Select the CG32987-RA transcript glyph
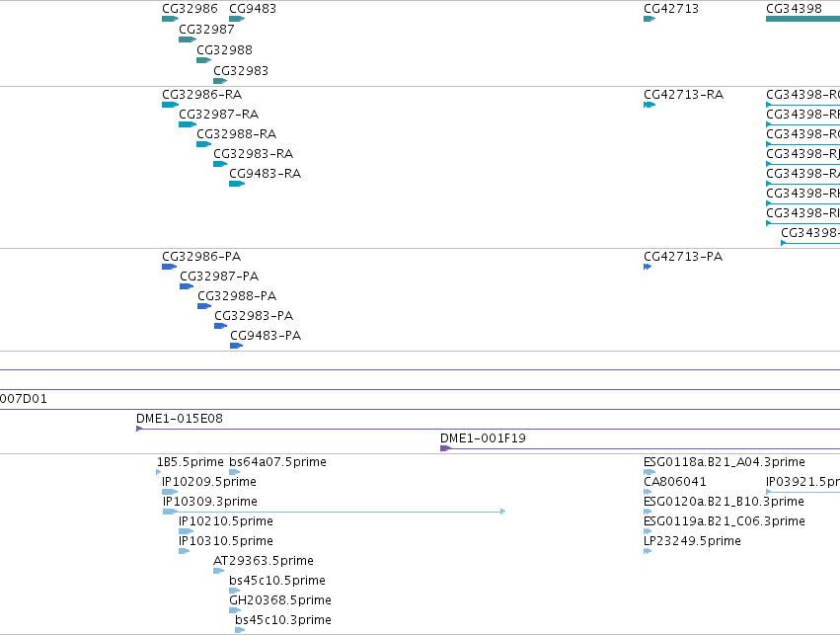Image resolution: width=840 pixels, height=635 pixels. [x=188, y=124]
